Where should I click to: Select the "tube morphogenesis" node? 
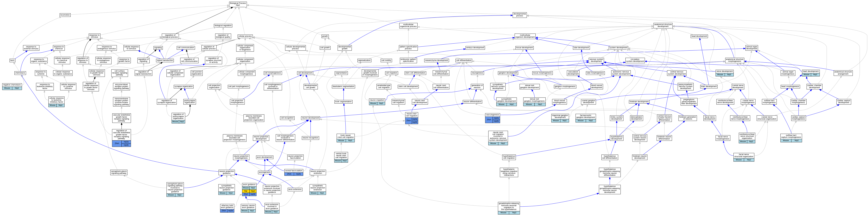tap(595, 73)
